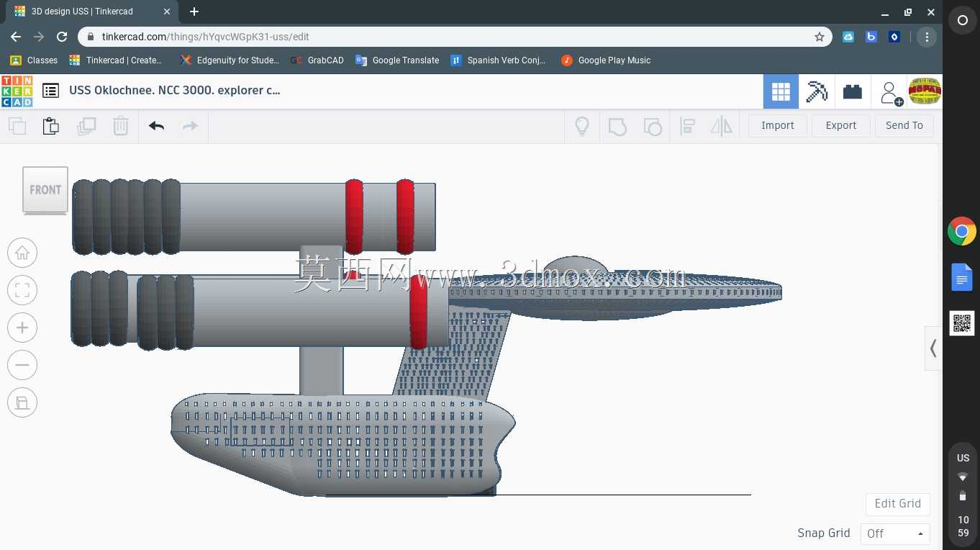
Task: Click the blue b extension icon
Action: pyautogui.click(x=871, y=37)
